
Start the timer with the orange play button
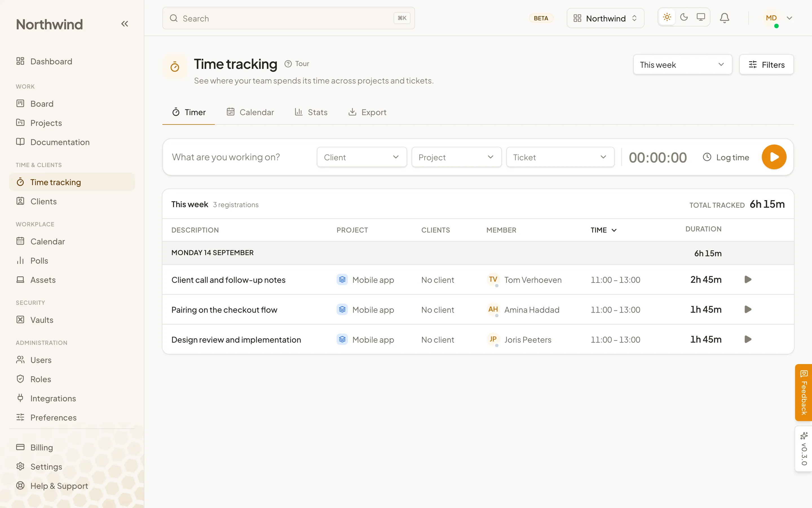pos(774,157)
